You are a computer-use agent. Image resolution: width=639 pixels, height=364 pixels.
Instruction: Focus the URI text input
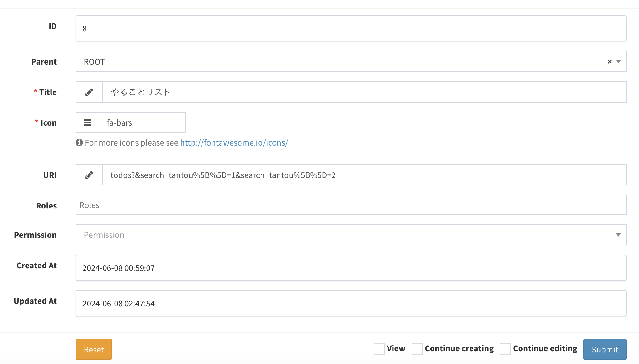click(x=364, y=175)
